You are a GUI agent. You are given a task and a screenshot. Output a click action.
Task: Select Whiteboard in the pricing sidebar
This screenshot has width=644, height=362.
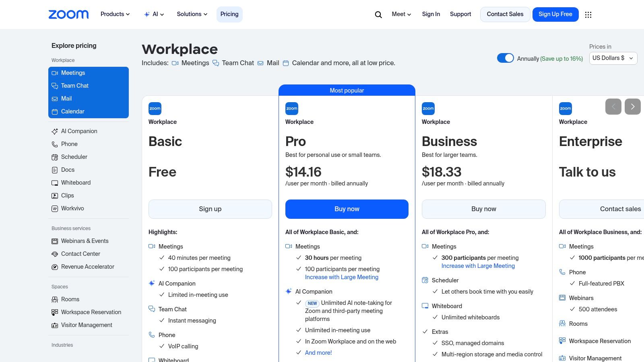76,183
